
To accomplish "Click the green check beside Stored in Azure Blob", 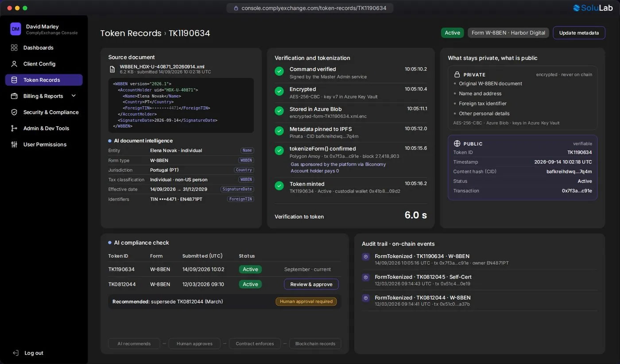I will pyautogui.click(x=279, y=111).
